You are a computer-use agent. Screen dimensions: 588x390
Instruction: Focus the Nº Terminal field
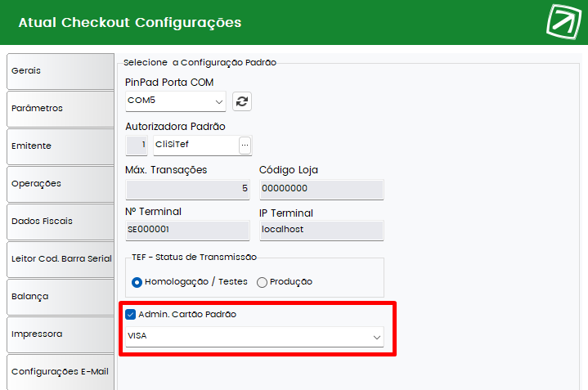(x=187, y=231)
